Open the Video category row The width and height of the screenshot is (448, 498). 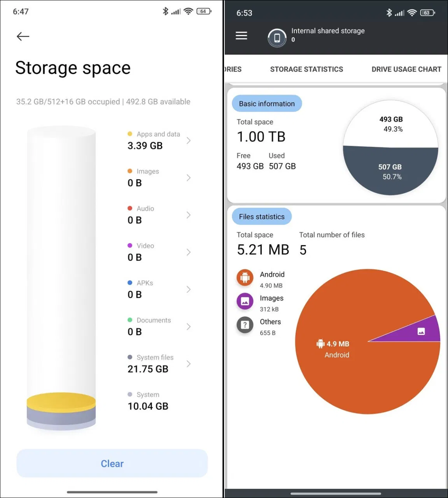coord(158,252)
